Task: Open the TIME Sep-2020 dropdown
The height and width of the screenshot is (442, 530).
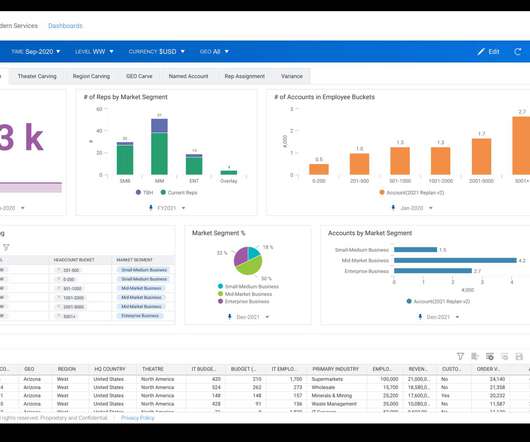Action: [x=35, y=52]
